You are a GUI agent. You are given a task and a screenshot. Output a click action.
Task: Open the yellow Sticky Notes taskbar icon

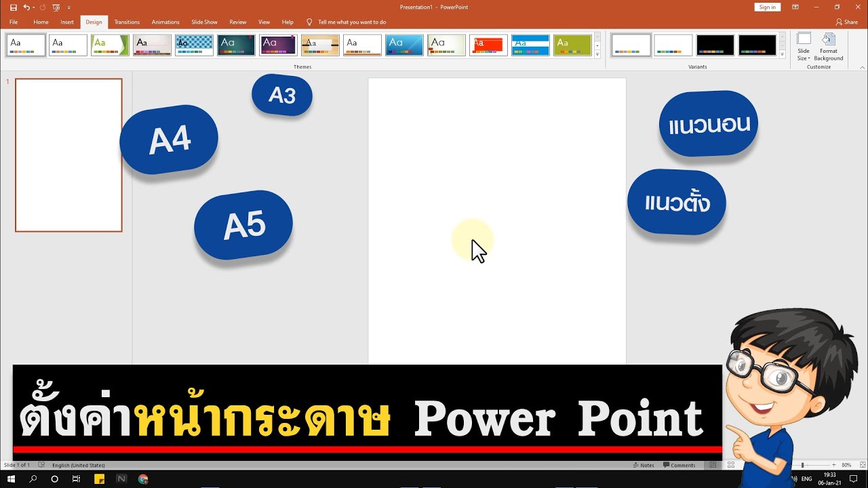(99, 479)
